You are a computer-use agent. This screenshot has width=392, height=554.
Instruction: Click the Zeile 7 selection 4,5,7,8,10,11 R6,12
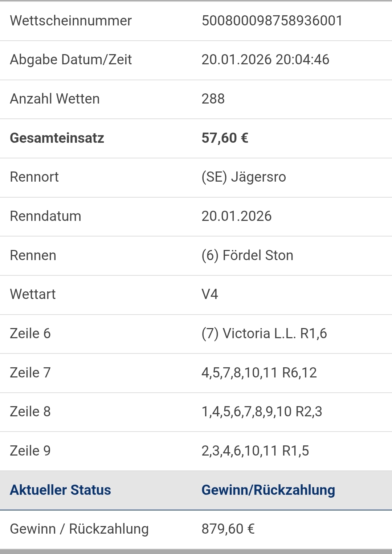[x=259, y=373]
